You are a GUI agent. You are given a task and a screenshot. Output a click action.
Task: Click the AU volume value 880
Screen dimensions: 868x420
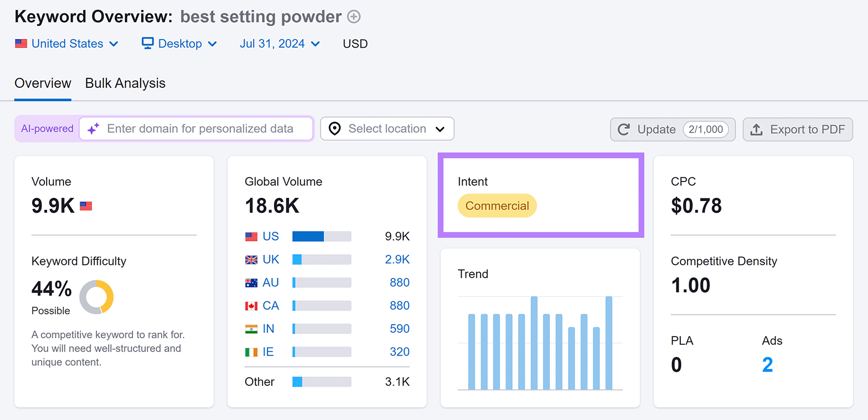(400, 282)
